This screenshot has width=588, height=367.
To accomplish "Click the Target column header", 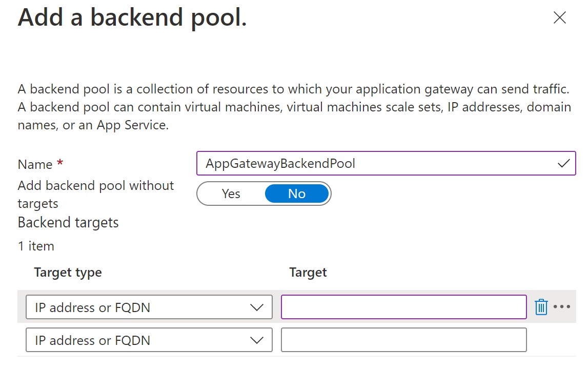I will (x=308, y=272).
